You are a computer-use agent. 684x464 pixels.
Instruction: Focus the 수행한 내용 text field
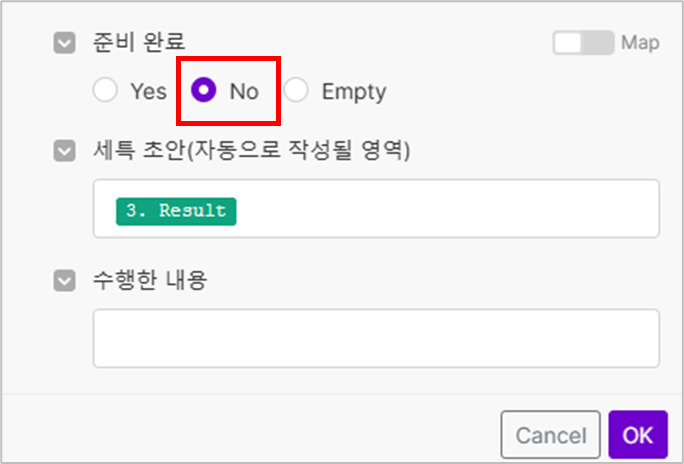click(x=375, y=338)
